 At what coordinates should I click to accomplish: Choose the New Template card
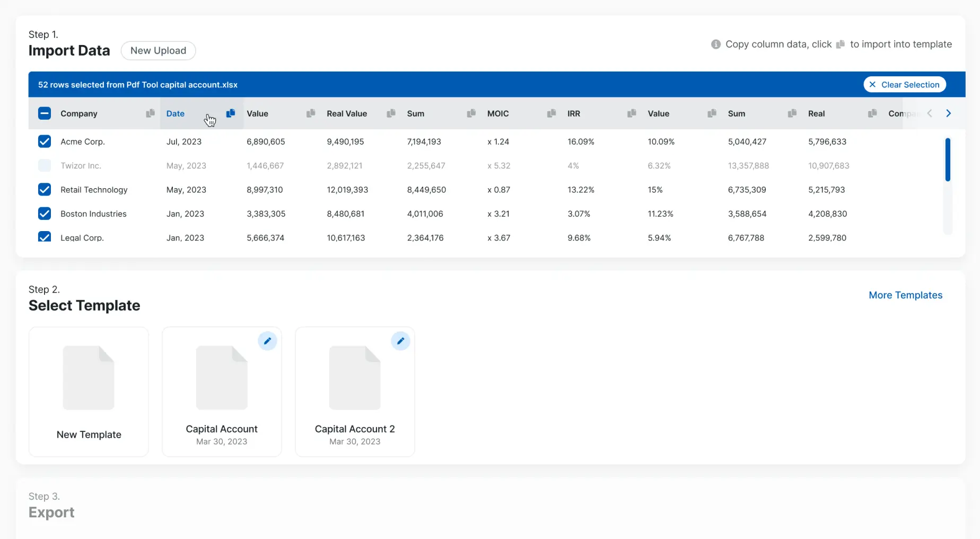click(89, 392)
